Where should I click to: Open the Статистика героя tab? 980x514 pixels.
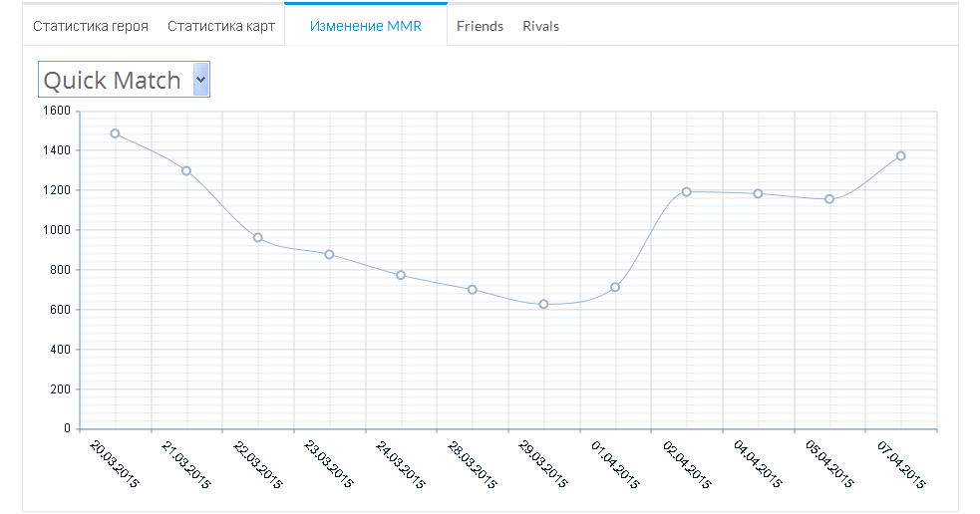click(91, 26)
